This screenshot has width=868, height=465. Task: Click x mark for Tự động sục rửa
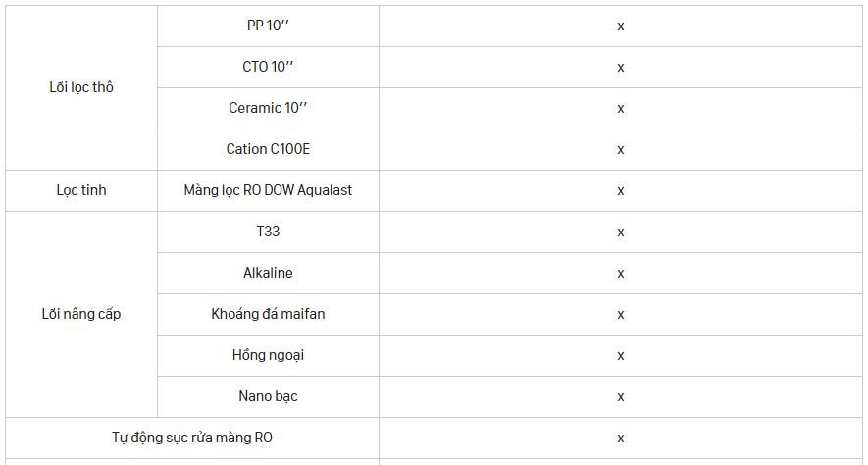point(621,438)
